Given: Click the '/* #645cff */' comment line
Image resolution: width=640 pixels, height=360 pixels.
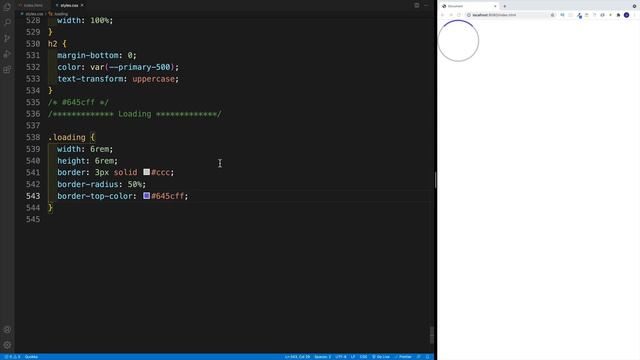Looking at the screenshot, I should pos(78,102).
